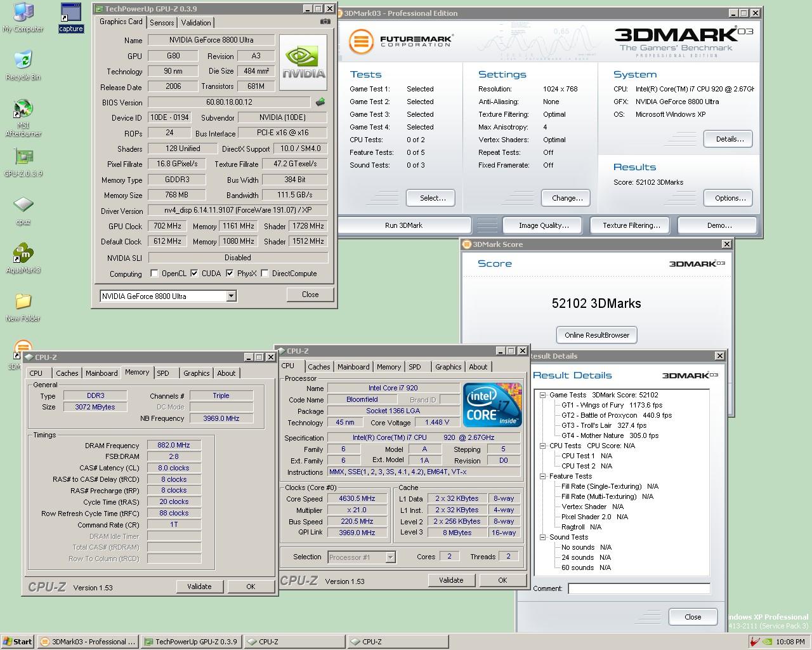Click the Demo... button in 3DMark
This screenshot has height=650, width=812.
(719, 225)
